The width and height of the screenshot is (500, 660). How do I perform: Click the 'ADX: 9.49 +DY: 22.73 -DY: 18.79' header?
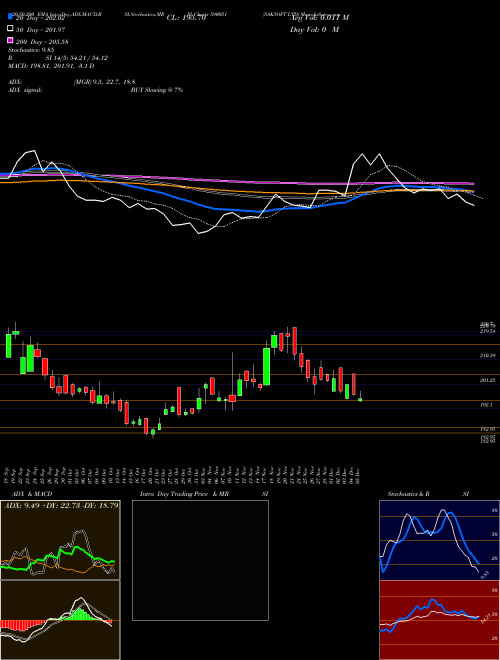click(x=61, y=505)
